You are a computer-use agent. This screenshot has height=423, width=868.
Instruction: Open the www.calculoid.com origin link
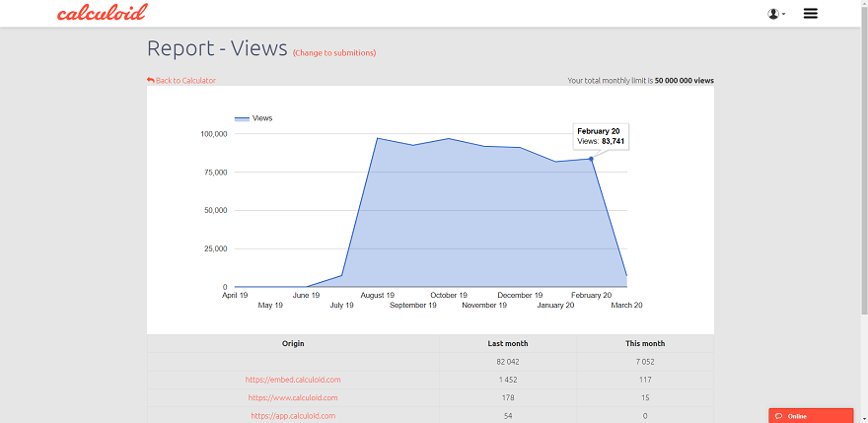(293, 397)
